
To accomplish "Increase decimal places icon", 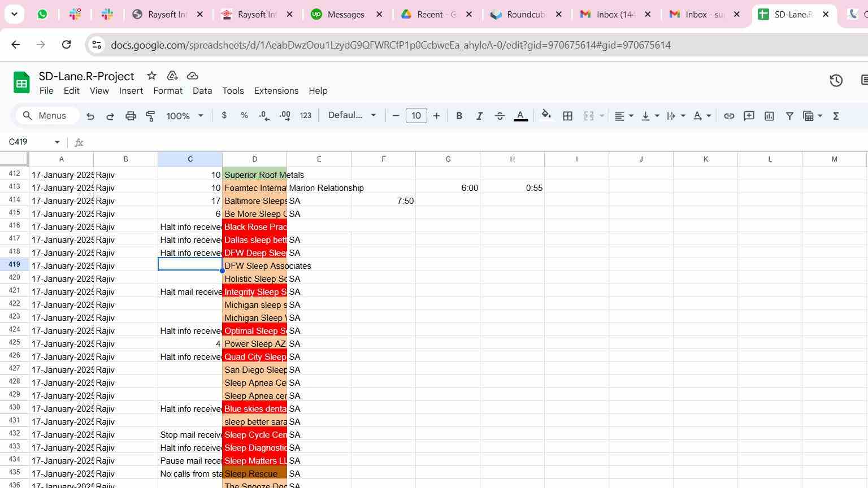I will (x=285, y=116).
